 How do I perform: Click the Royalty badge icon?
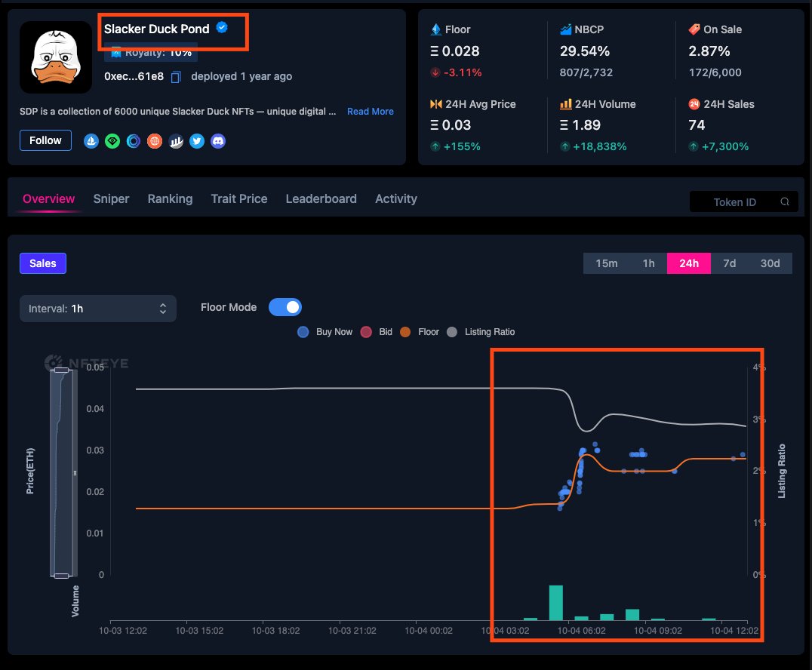click(116, 52)
